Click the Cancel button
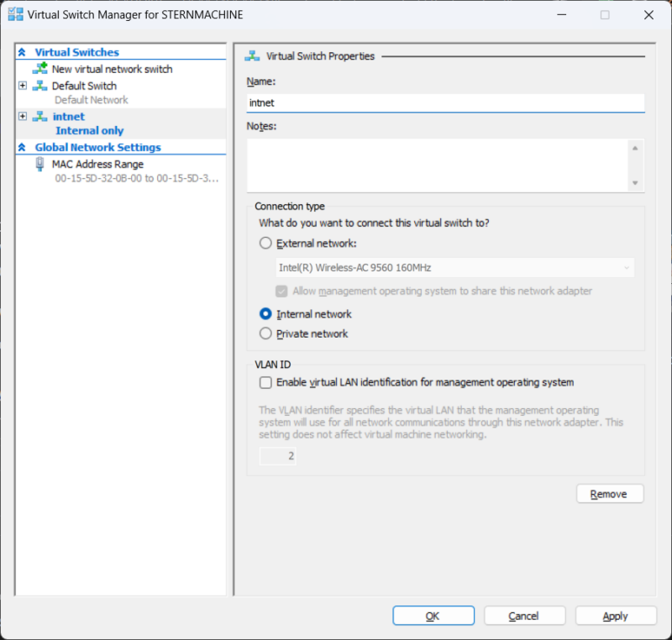 pos(524,616)
